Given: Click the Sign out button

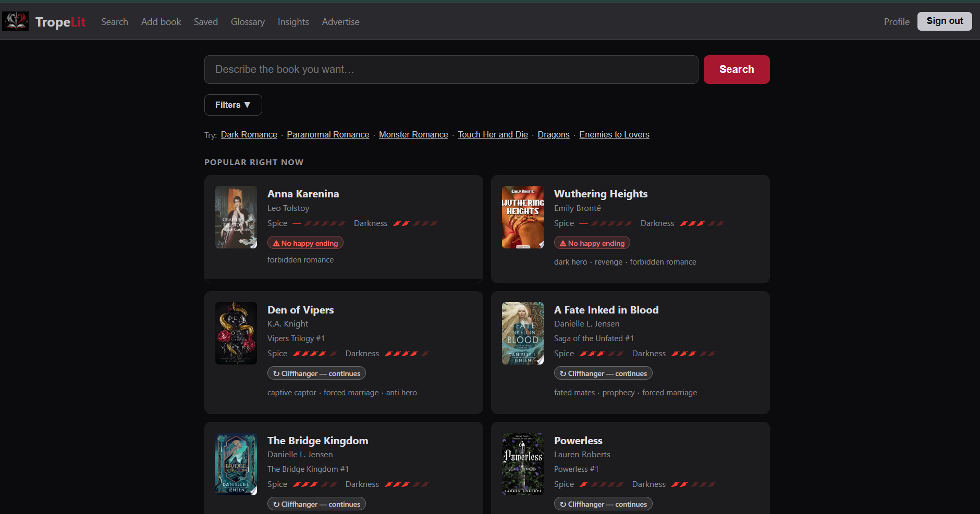Looking at the screenshot, I should [945, 21].
